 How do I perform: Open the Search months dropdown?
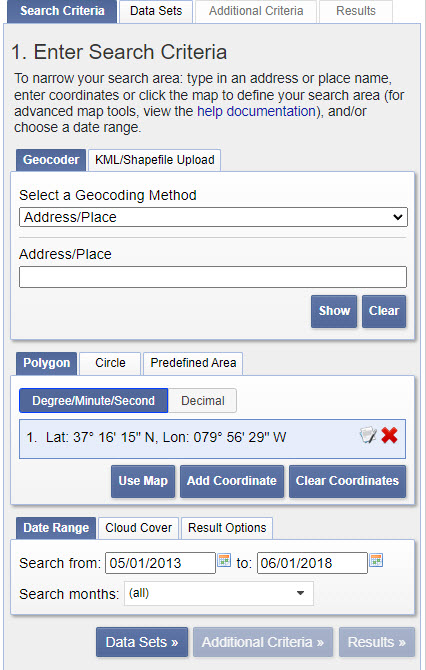point(219,593)
